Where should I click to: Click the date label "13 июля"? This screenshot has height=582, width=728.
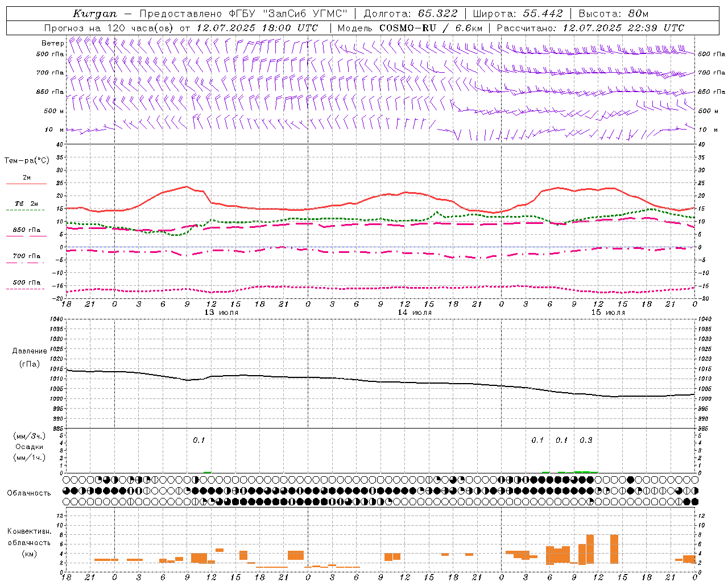[x=221, y=312]
